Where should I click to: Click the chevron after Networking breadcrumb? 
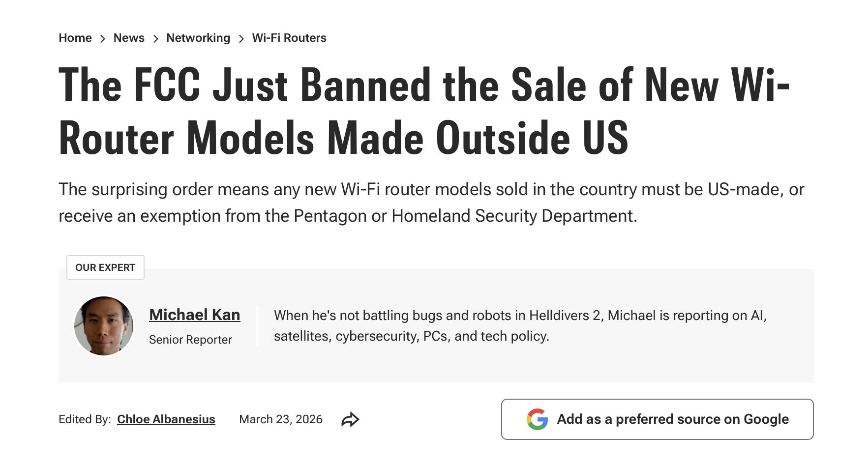click(241, 38)
